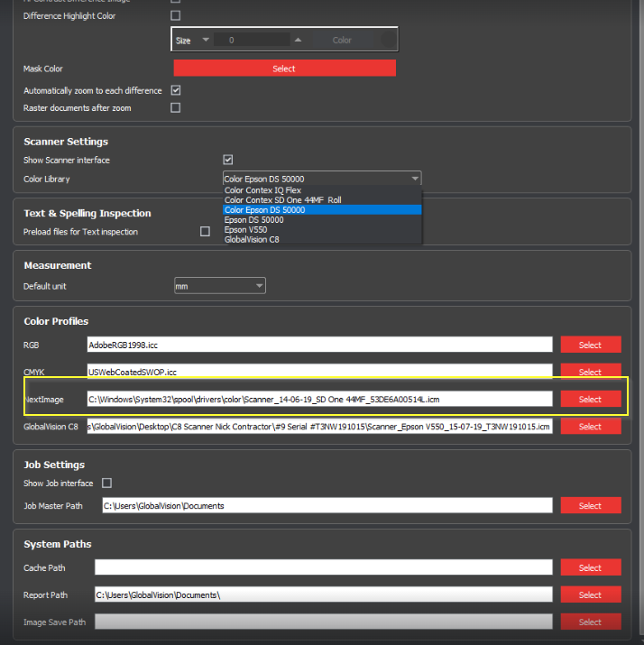The width and height of the screenshot is (644, 645).
Task: Browse for Job Master Path with Select
Action: click(590, 505)
